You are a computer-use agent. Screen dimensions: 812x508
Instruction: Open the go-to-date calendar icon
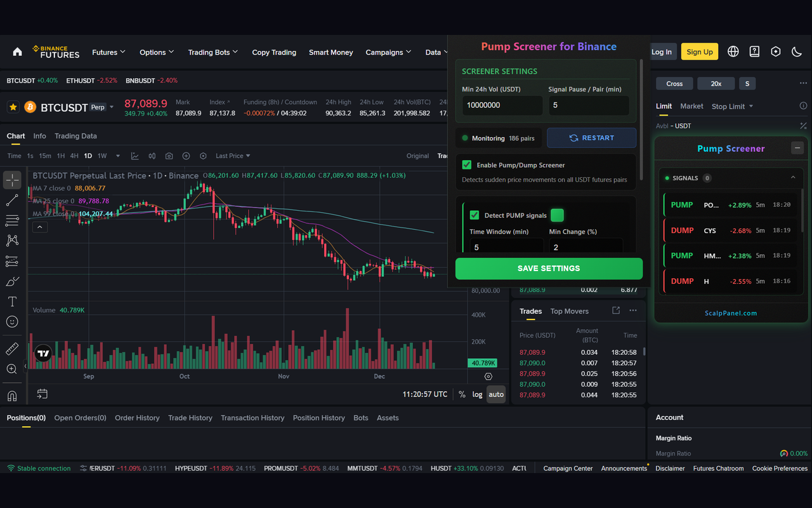pyautogui.click(x=42, y=394)
